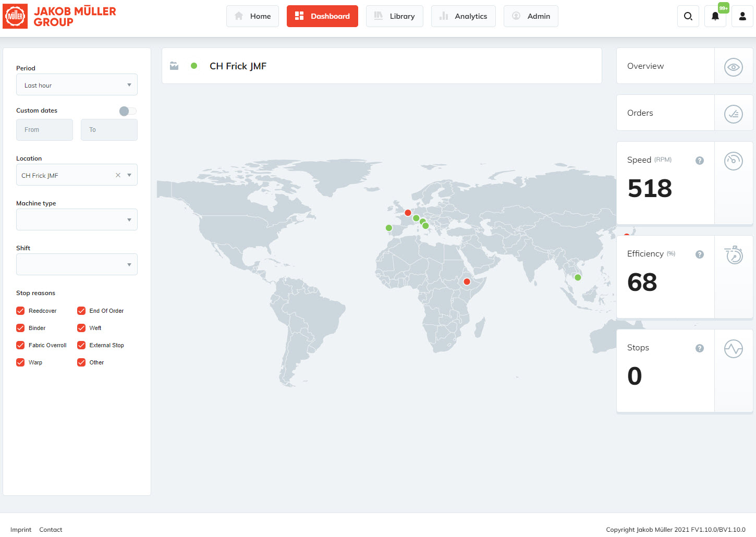Viewport: 756px width, 537px height.
Task: Open the Library tab
Action: click(395, 16)
